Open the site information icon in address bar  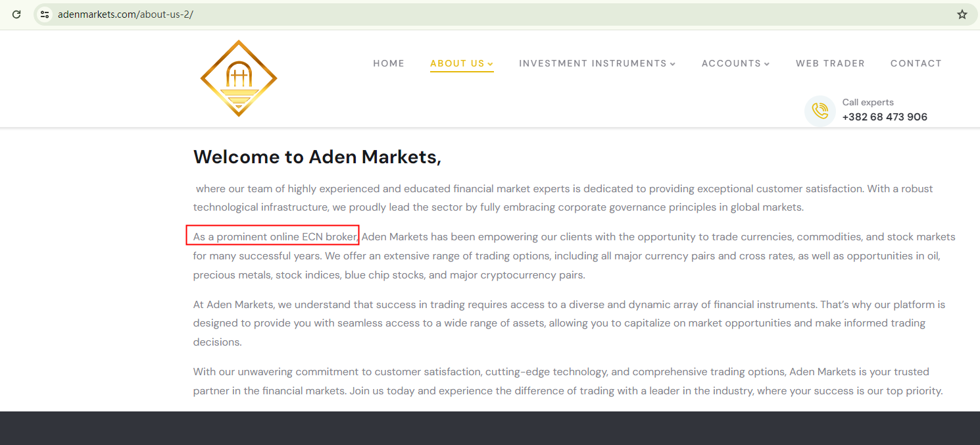pos(45,14)
